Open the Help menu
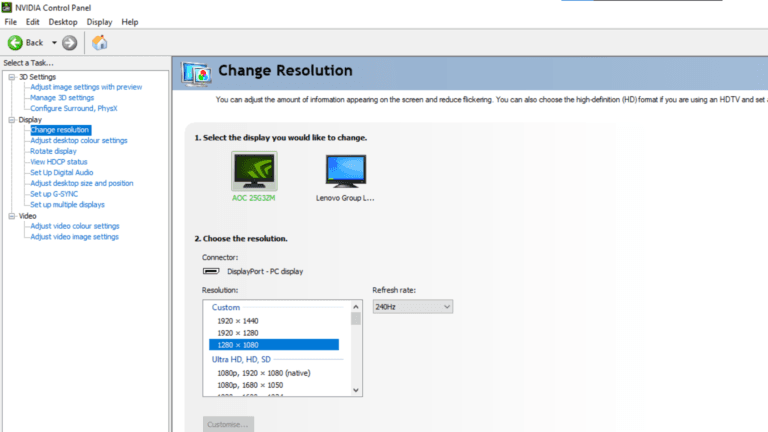This screenshot has height=432, width=768. pyautogui.click(x=130, y=22)
